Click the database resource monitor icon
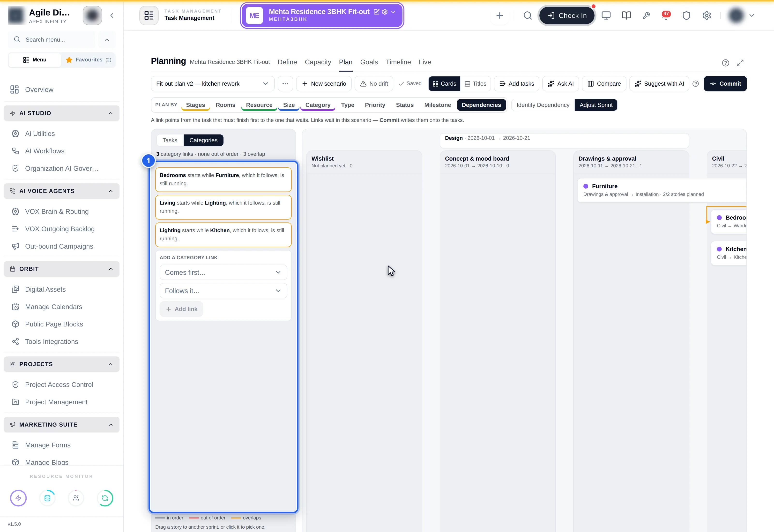 point(47,498)
